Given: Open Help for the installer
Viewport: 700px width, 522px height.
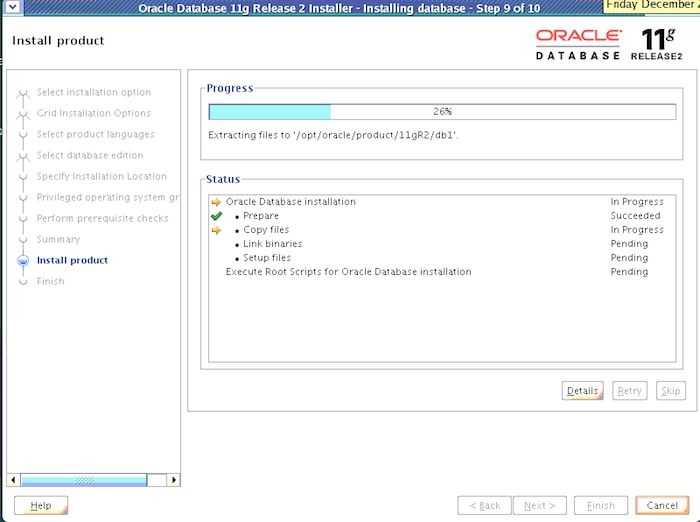Looking at the screenshot, I should pyautogui.click(x=41, y=505).
